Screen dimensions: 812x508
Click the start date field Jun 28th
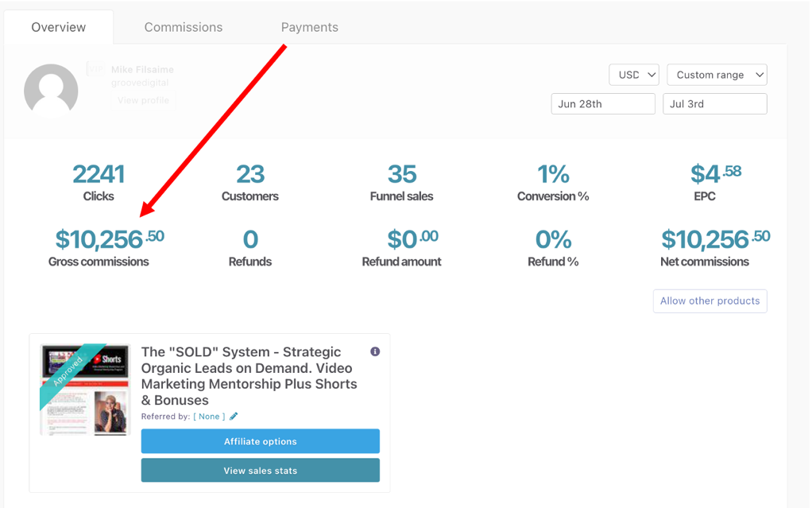pos(602,104)
